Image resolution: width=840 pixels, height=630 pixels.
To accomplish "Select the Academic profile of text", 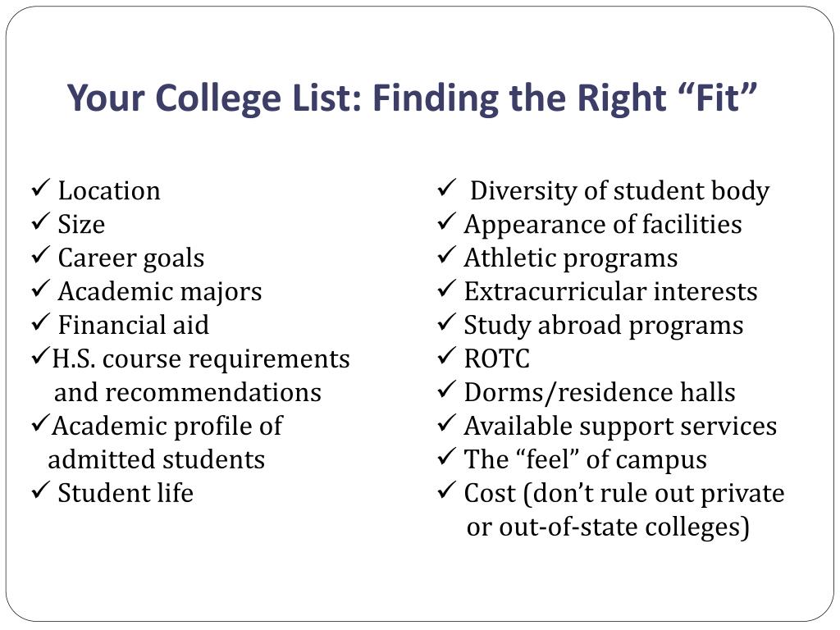I will pyautogui.click(x=167, y=427).
